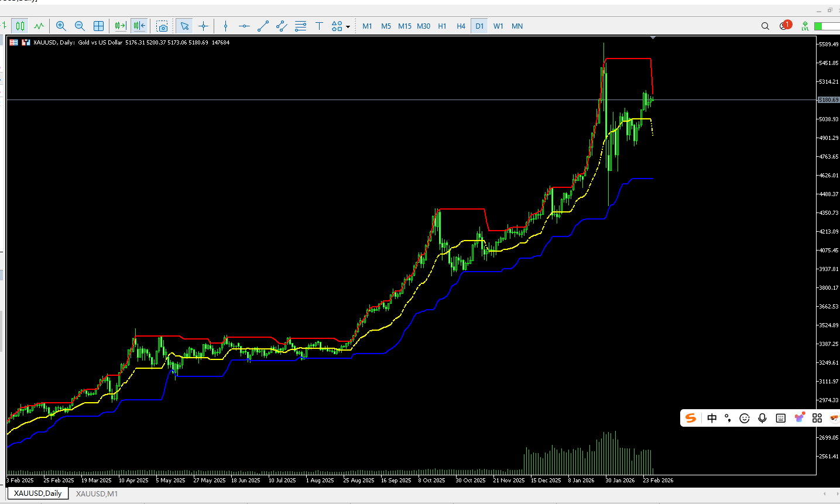Image resolution: width=840 pixels, height=504 pixels.
Task: Open the search magnifier
Action: click(x=765, y=26)
